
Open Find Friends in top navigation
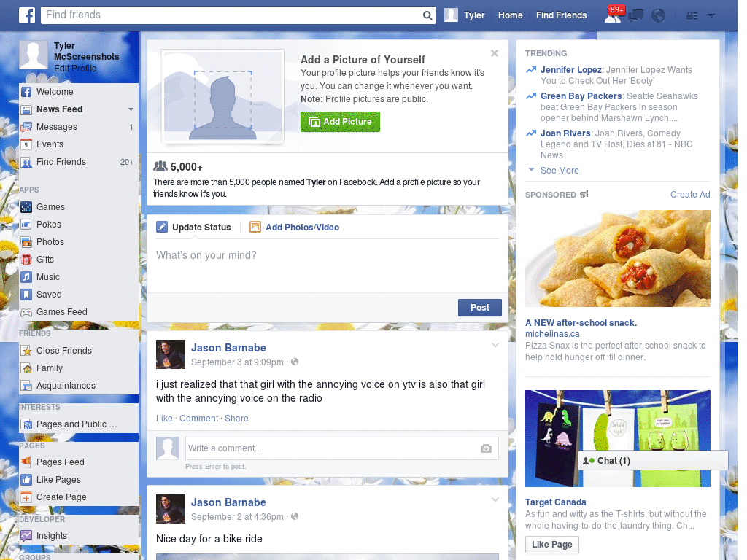[561, 15]
